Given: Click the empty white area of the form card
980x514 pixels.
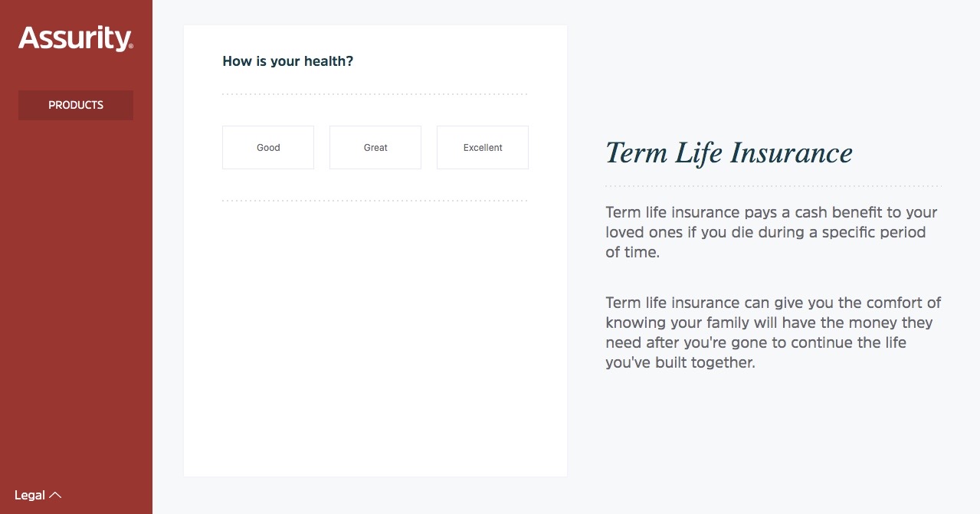Looking at the screenshot, I should [x=375, y=337].
